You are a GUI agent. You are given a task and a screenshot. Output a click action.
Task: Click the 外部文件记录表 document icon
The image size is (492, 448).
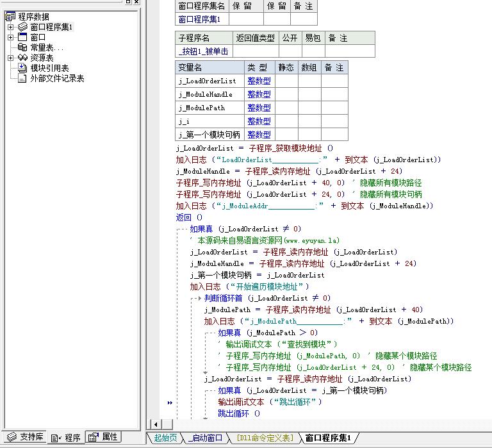click(x=23, y=78)
